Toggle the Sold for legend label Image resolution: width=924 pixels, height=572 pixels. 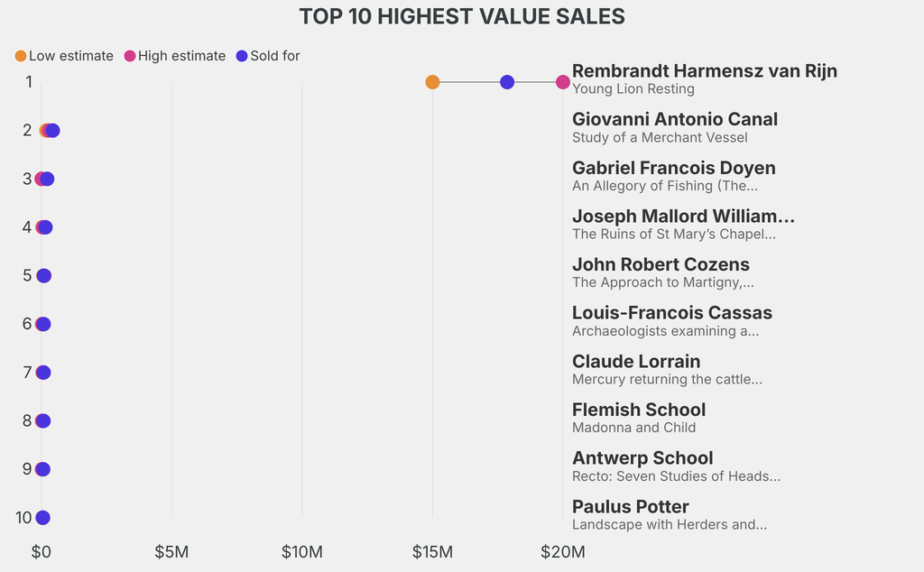pyautogui.click(x=275, y=56)
